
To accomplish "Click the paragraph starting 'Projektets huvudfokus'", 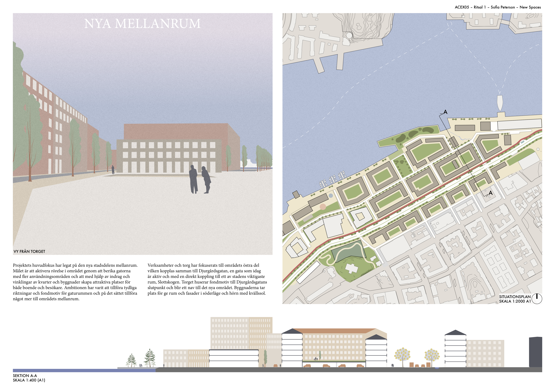I will pos(75,282).
